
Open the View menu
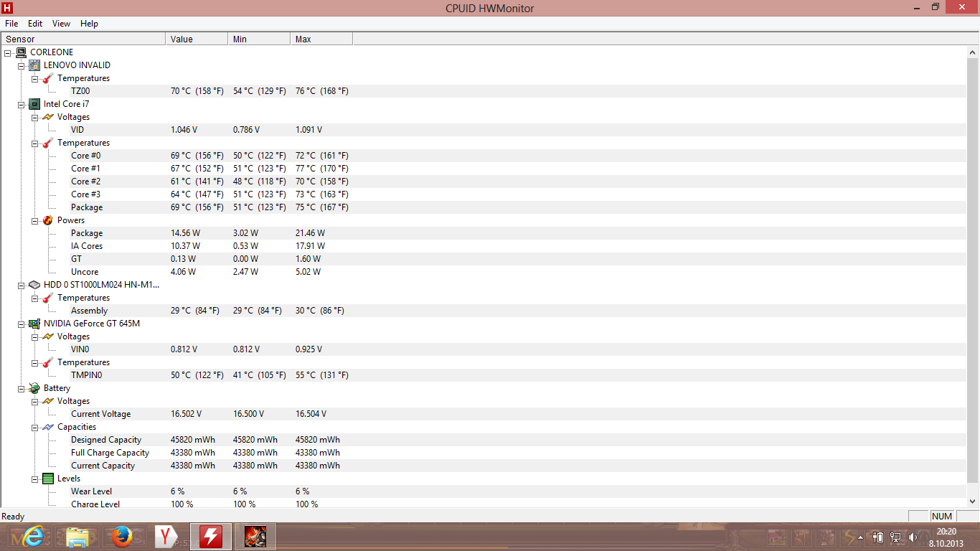click(x=61, y=24)
